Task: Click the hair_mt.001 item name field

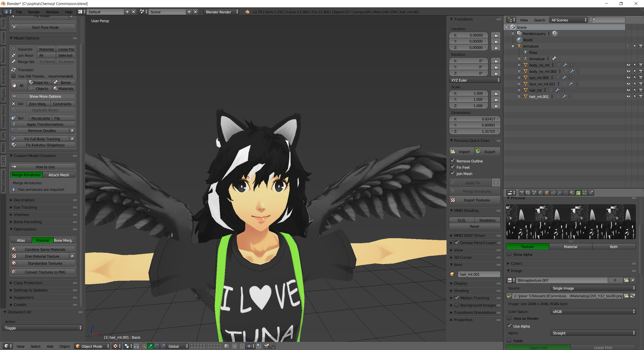Action: (x=479, y=274)
